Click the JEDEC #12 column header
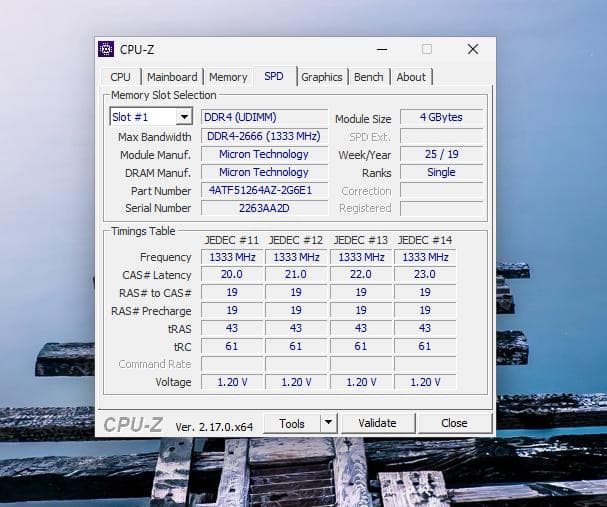The image size is (607, 507). tap(296, 240)
